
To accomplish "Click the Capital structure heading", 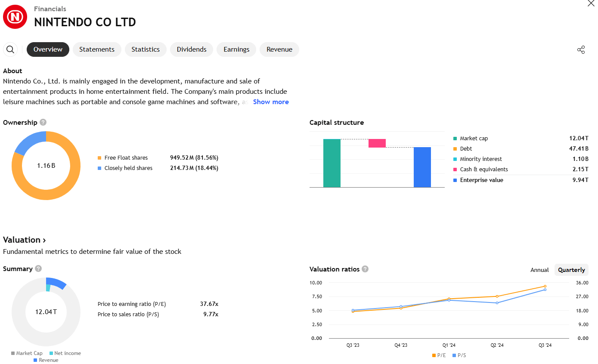I will click(x=337, y=123).
